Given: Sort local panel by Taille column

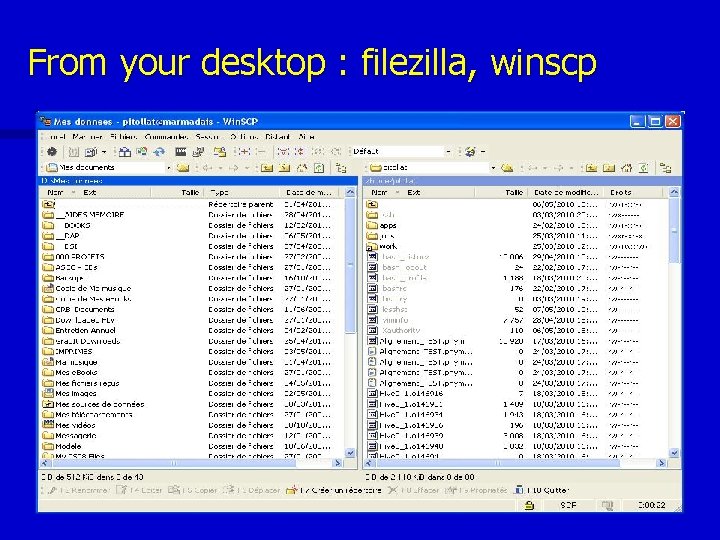Looking at the screenshot, I should pos(177,193).
